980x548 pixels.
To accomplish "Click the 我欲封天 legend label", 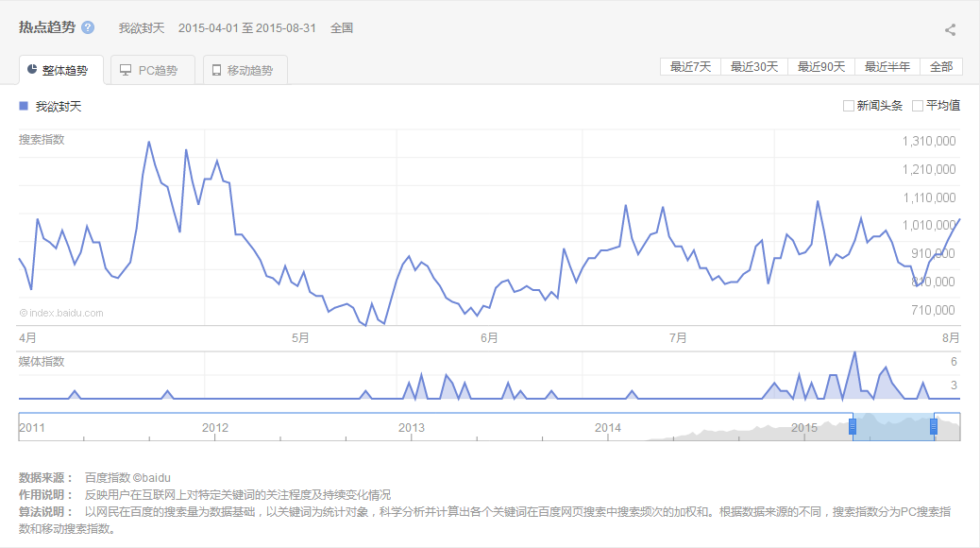I will click(x=59, y=107).
